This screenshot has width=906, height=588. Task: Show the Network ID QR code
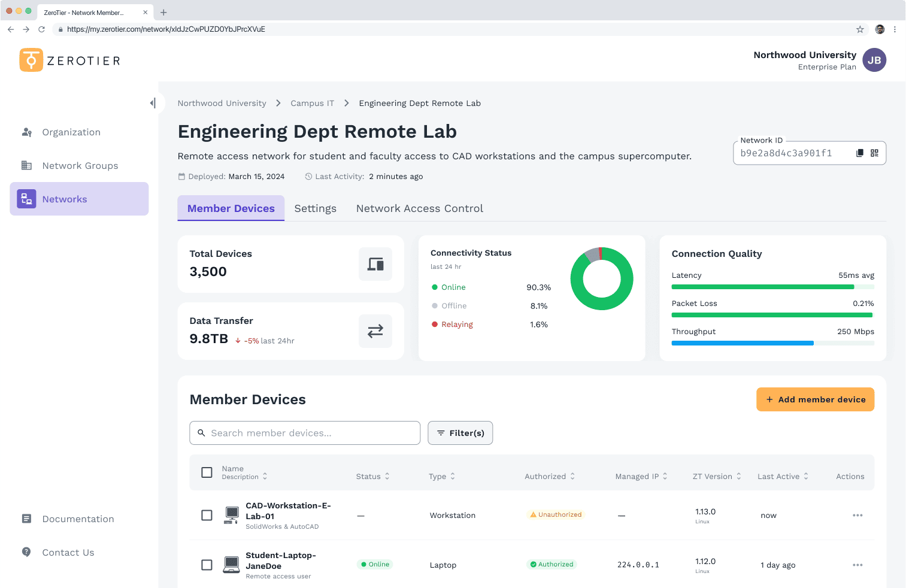pos(874,153)
